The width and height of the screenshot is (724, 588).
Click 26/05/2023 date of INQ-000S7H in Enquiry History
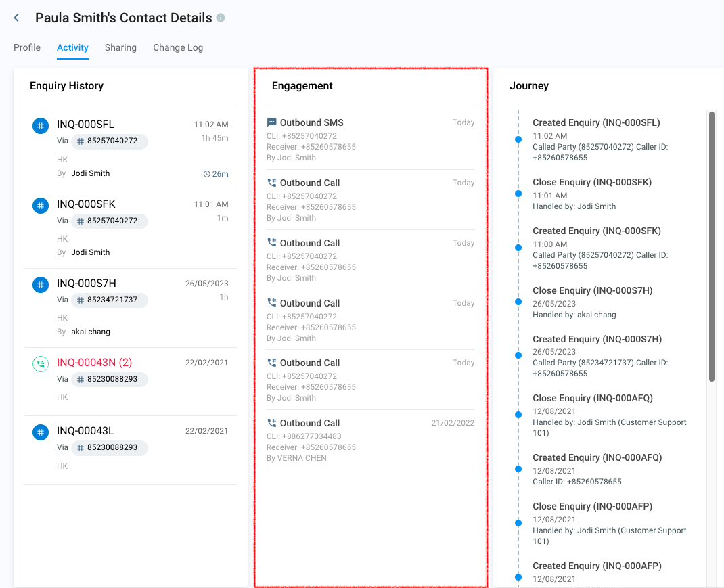(x=207, y=284)
